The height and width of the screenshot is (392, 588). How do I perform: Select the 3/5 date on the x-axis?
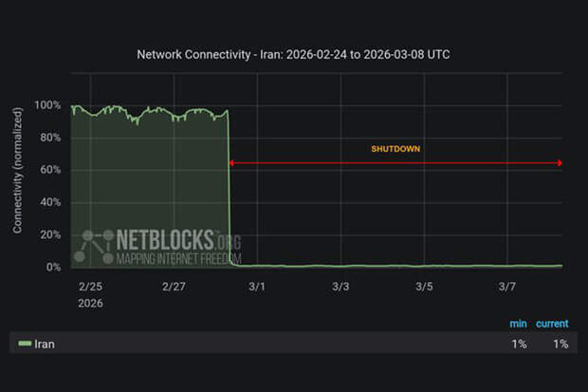click(424, 286)
